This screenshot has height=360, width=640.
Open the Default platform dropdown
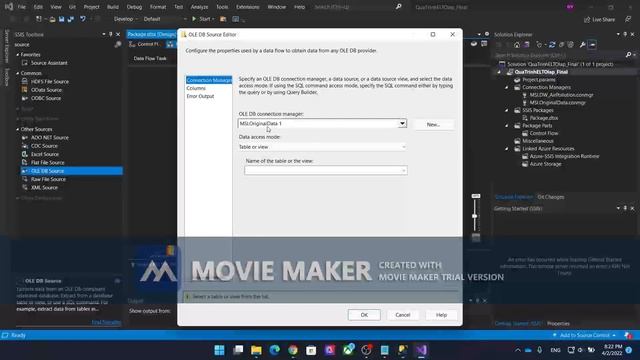[x=165, y=19]
